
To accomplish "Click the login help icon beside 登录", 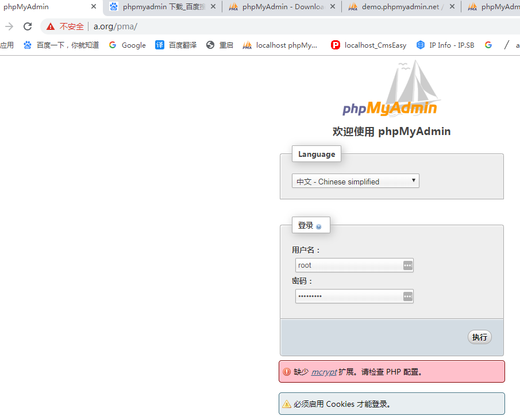I will [319, 227].
